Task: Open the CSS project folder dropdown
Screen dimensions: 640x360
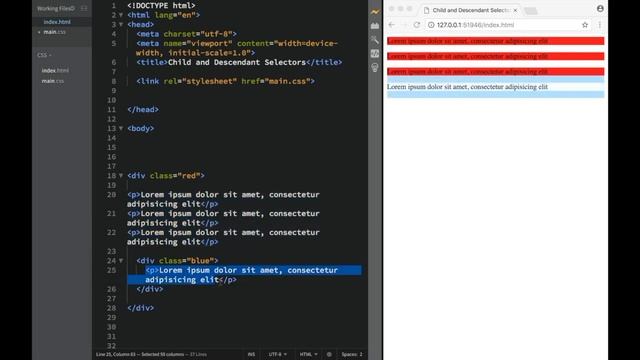Action: pos(44,55)
